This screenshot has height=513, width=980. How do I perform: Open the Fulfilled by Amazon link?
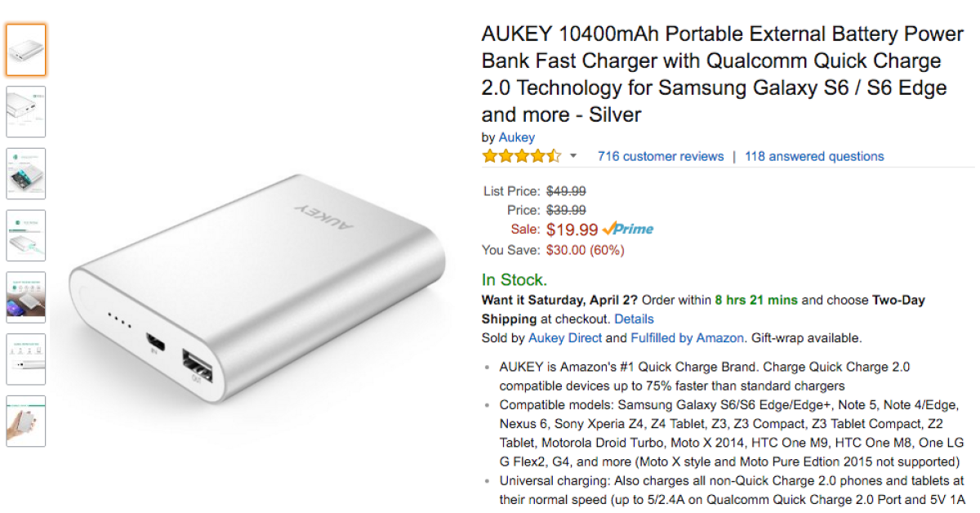687,337
